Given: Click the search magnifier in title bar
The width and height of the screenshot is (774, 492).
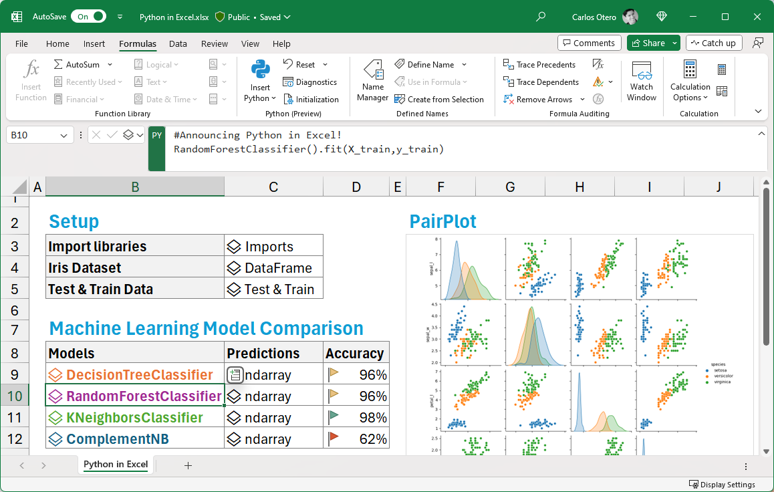Looking at the screenshot, I should click(541, 17).
